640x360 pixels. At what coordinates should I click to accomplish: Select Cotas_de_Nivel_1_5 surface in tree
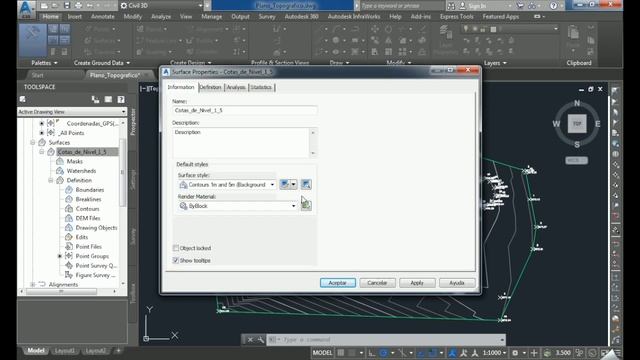(82, 152)
